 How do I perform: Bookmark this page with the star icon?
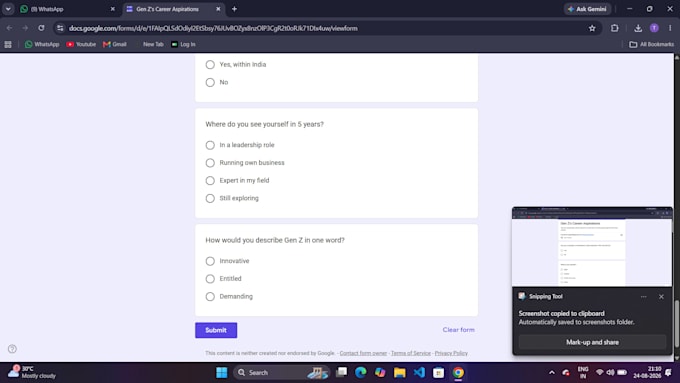(592, 28)
